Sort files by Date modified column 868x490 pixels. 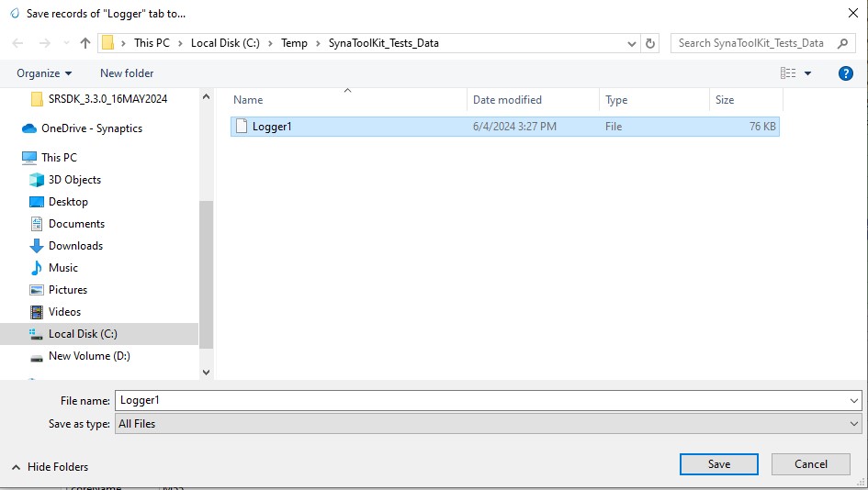pos(507,100)
